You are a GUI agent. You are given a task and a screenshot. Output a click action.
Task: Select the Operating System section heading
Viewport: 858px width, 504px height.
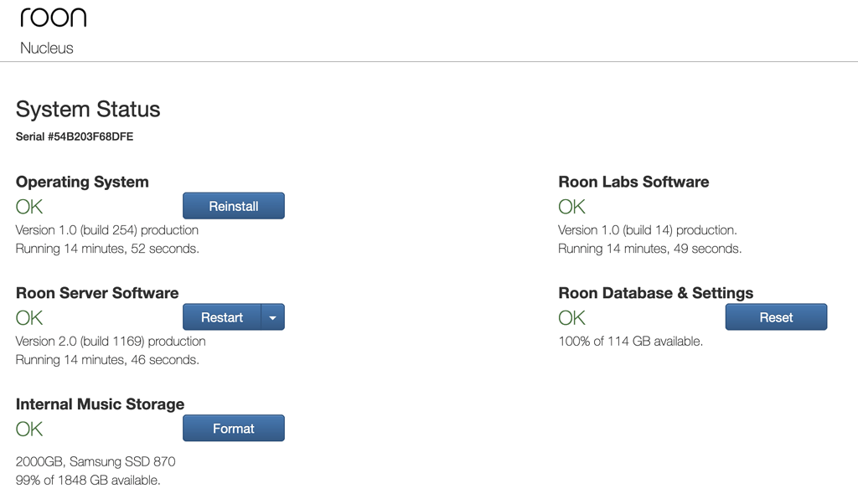point(81,182)
